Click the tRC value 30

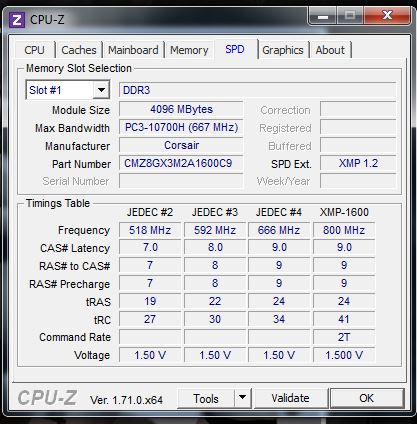click(215, 319)
